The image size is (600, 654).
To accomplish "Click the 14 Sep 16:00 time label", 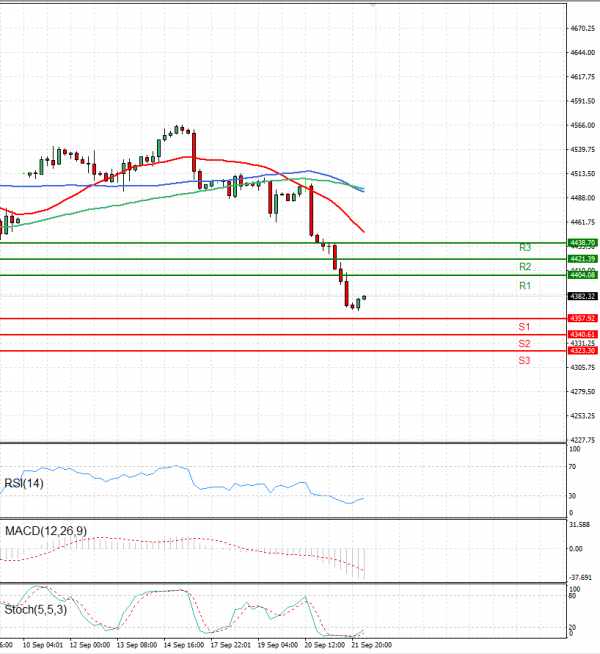I will point(184,645).
